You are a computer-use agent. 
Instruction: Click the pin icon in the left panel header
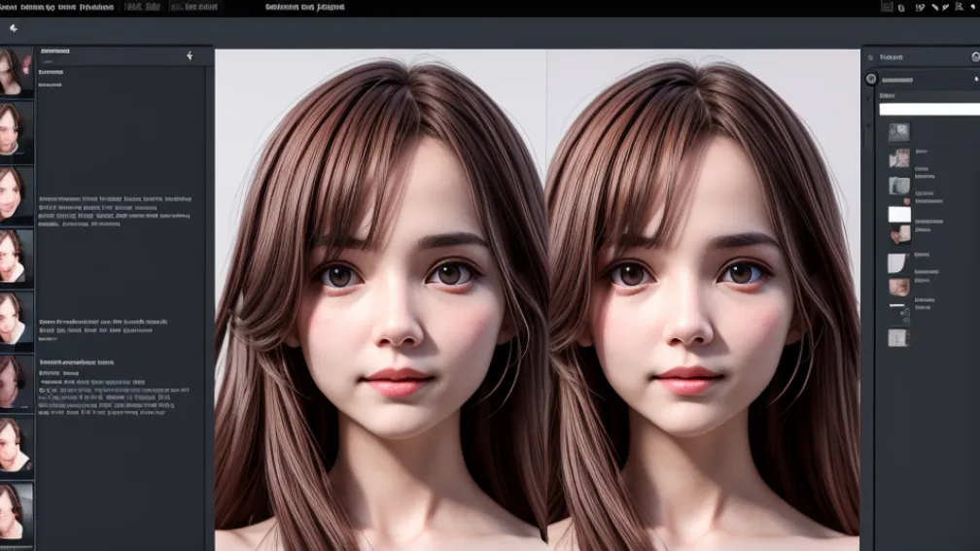(x=190, y=56)
